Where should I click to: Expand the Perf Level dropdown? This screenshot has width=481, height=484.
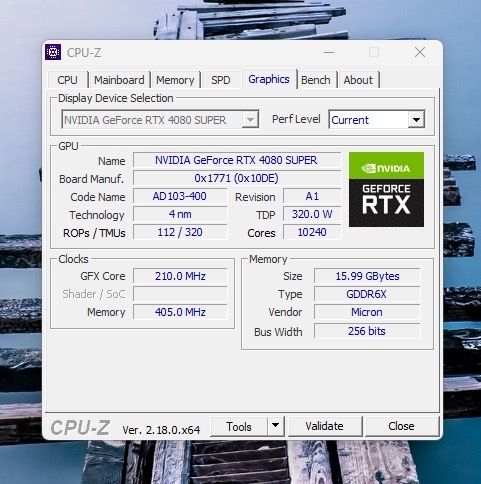[416, 120]
